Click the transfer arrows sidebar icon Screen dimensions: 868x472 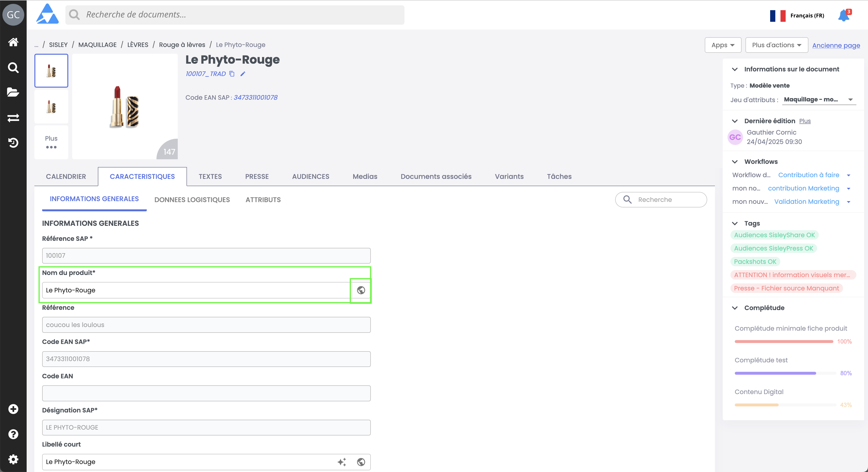tap(13, 118)
